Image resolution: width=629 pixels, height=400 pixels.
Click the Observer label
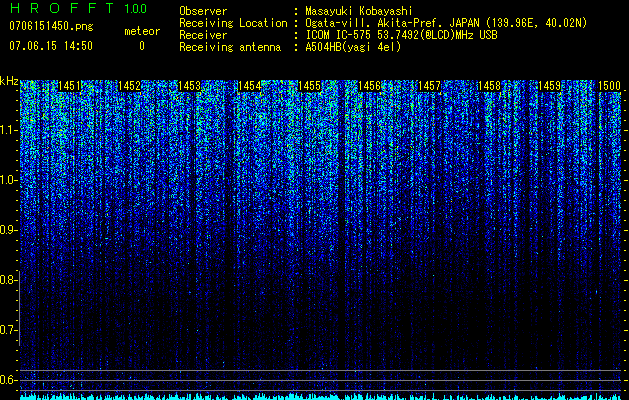click(203, 11)
